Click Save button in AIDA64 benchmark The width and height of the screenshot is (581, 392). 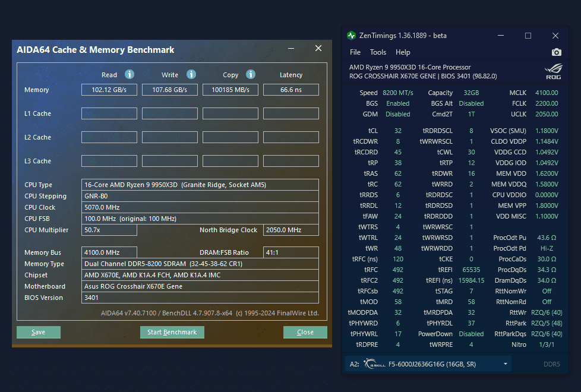[x=39, y=332]
